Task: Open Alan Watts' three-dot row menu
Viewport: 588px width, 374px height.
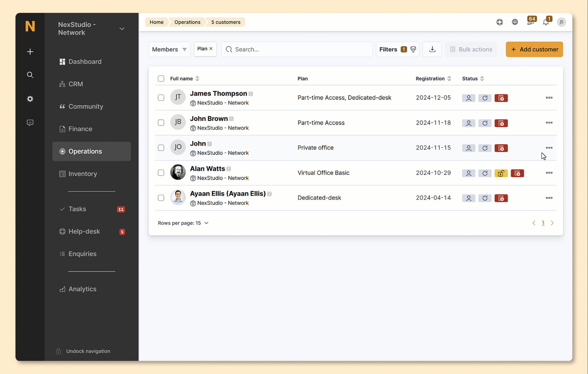Action: pos(549,173)
